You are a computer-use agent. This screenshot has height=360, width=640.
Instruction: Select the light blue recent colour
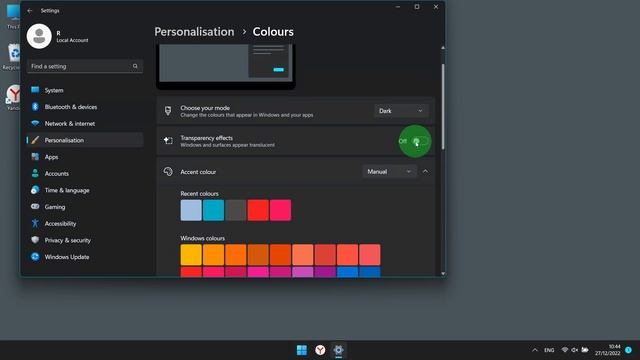click(x=191, y=210)
